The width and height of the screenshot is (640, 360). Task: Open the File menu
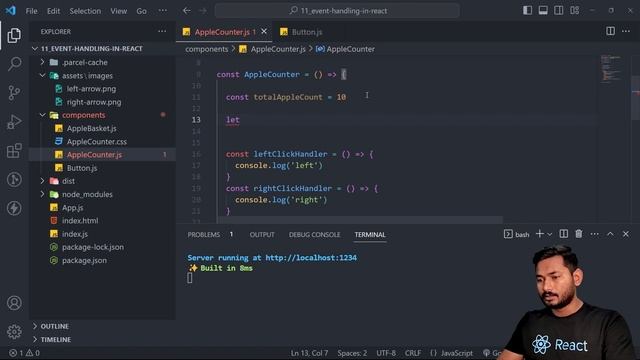[x=31, y=11]
